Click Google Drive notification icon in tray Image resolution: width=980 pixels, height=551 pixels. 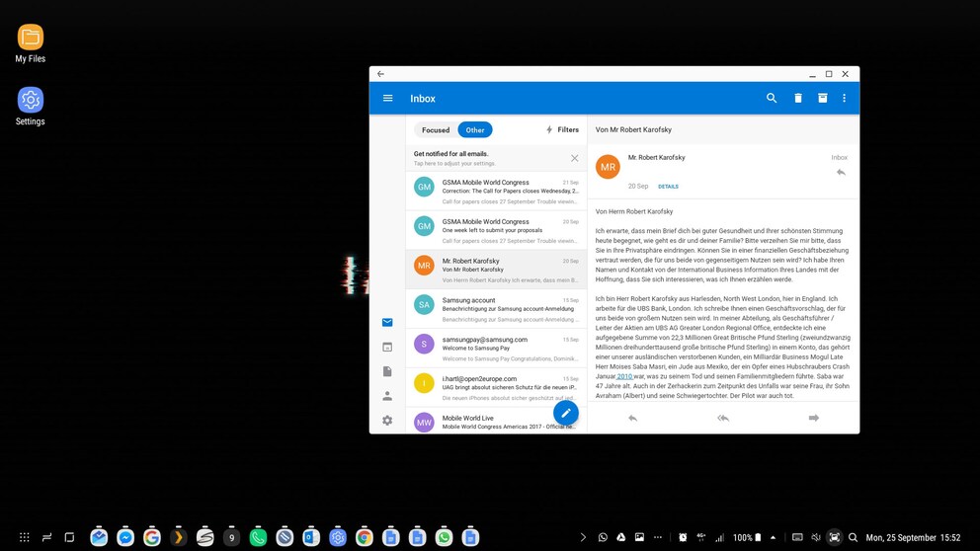620,537
